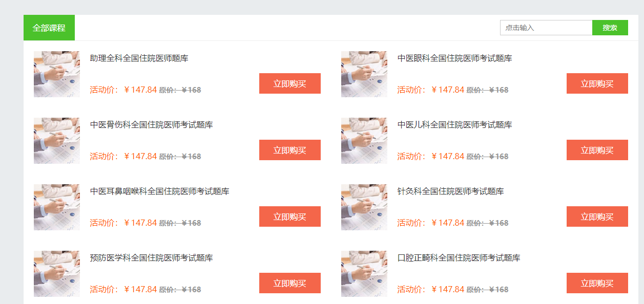This screenshot has height=304, width=644.
Task: Open the 针灸科全国住院医师考试题库 thumbnail
Action: [x=364, y=207]
